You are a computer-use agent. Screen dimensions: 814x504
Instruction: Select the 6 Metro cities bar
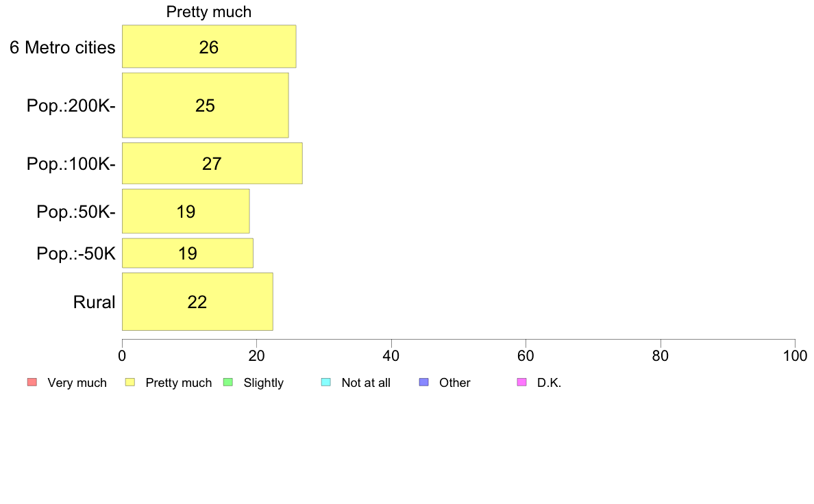coord(209,46)
